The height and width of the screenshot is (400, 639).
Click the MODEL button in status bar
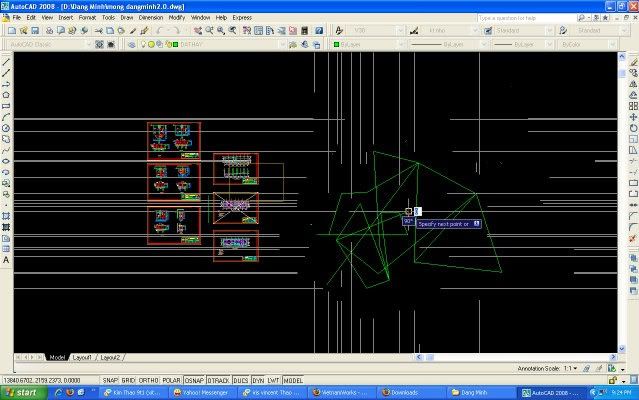[x=293, y=380]
